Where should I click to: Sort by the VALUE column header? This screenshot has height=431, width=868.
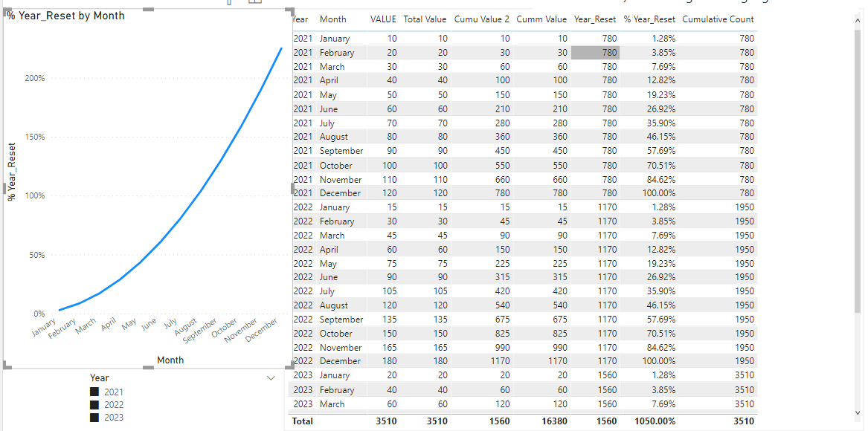point(383,19)
